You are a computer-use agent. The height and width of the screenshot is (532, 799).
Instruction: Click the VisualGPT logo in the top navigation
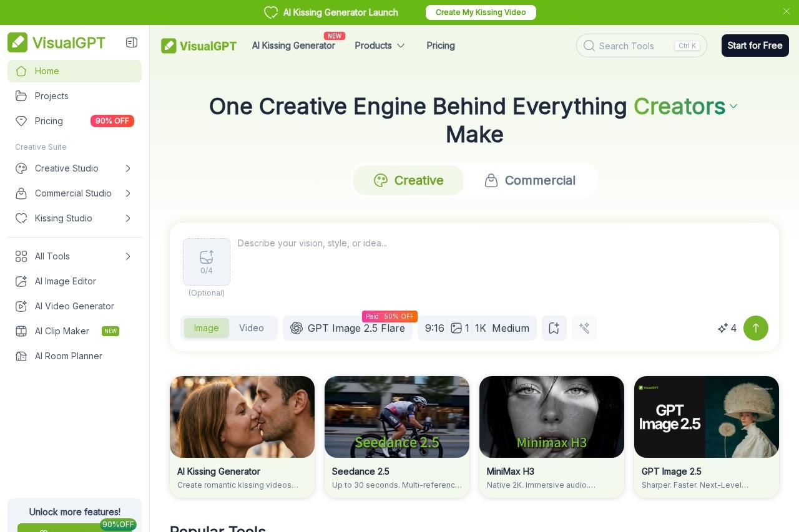pos(199,46)
